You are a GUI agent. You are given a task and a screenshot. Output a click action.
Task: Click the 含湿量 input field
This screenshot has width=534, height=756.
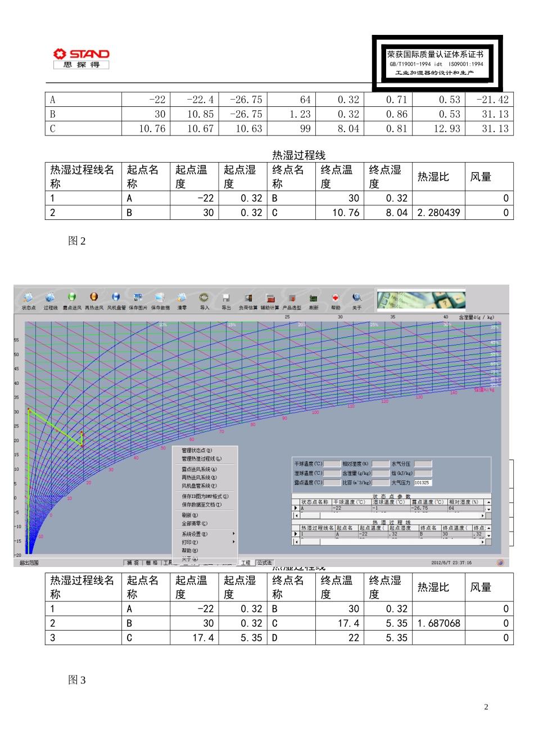tap(380, 473)
